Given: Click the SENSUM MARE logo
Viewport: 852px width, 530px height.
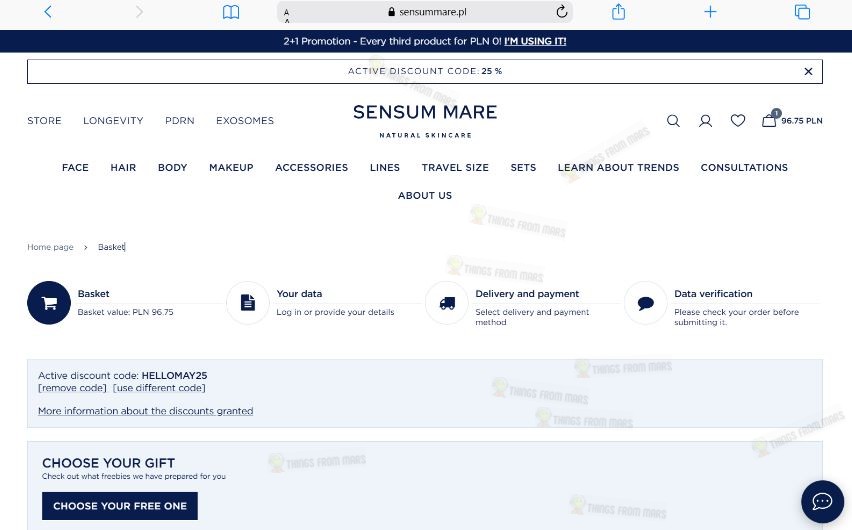Looking at the screenshot, I should coord(425,121).
